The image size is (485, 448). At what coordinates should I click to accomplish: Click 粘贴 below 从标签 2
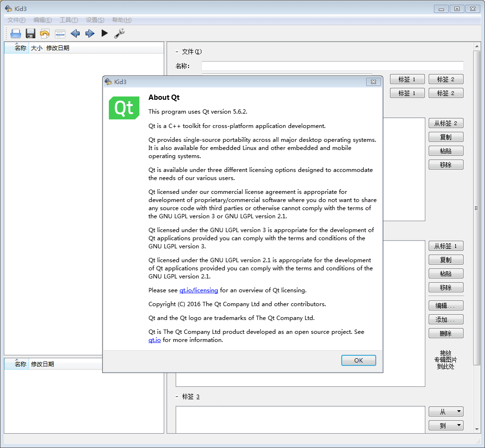tap(446, 151)
